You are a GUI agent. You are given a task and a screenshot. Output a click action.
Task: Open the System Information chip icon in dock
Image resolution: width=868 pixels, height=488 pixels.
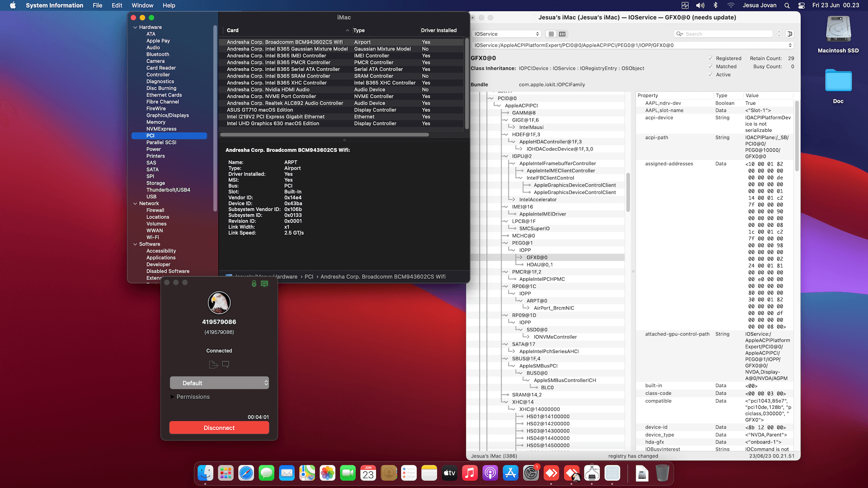pos(592,473)
